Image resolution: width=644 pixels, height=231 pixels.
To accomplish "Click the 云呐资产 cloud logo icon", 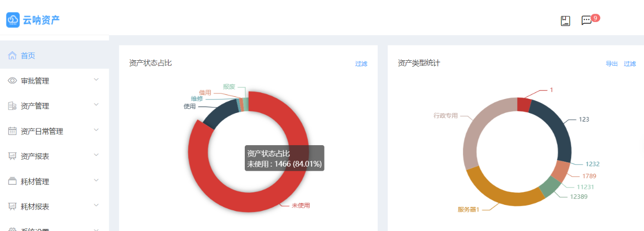I will click(x=13, y=20).
